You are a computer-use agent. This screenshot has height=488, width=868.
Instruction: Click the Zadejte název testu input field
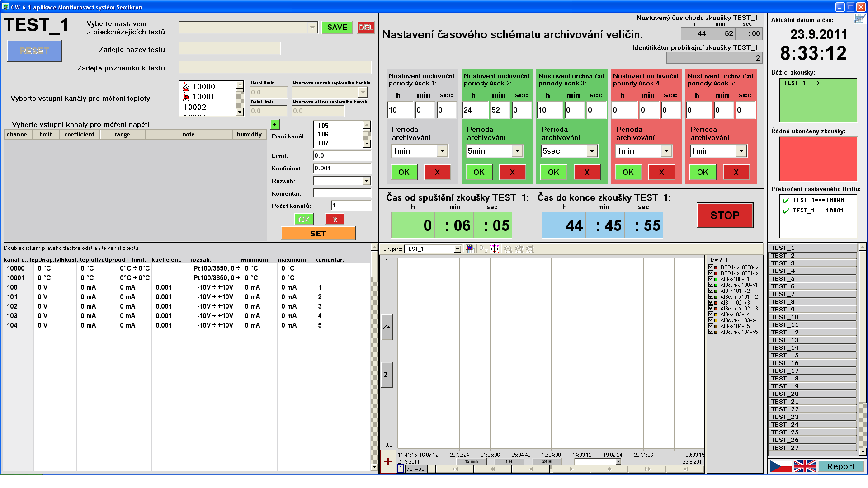229,49
